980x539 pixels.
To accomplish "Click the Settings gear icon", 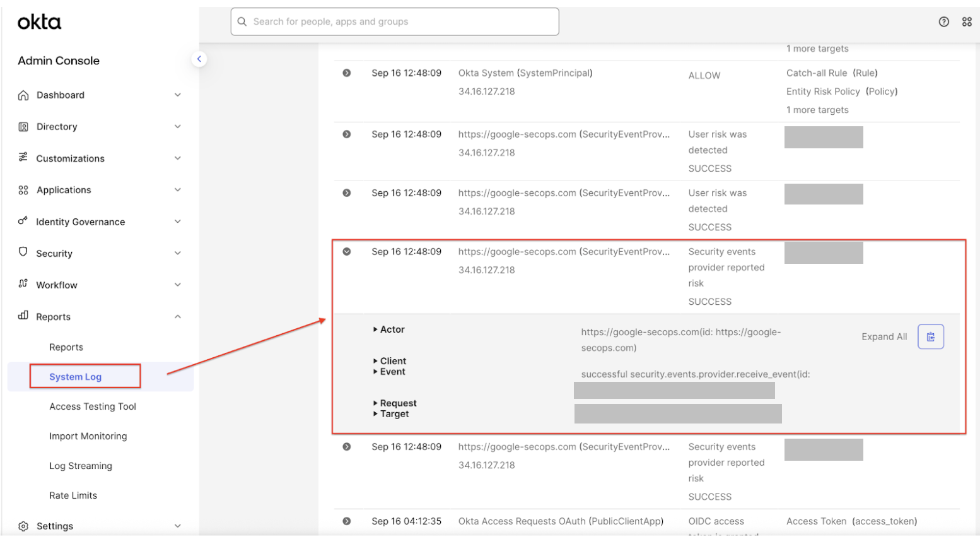I will [23, 525].
